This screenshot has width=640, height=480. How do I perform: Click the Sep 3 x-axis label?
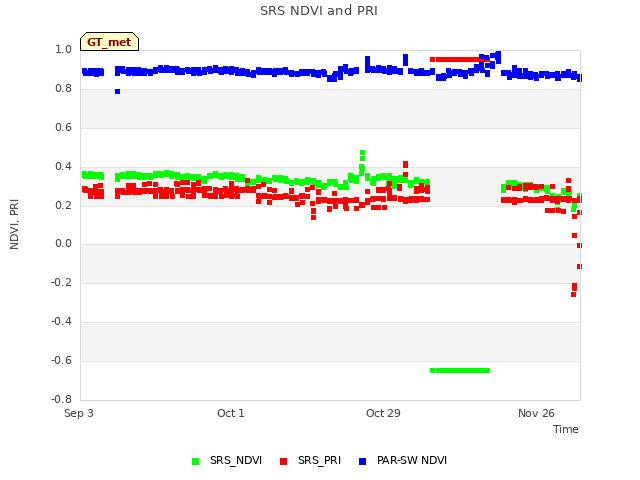pos(79,413)
